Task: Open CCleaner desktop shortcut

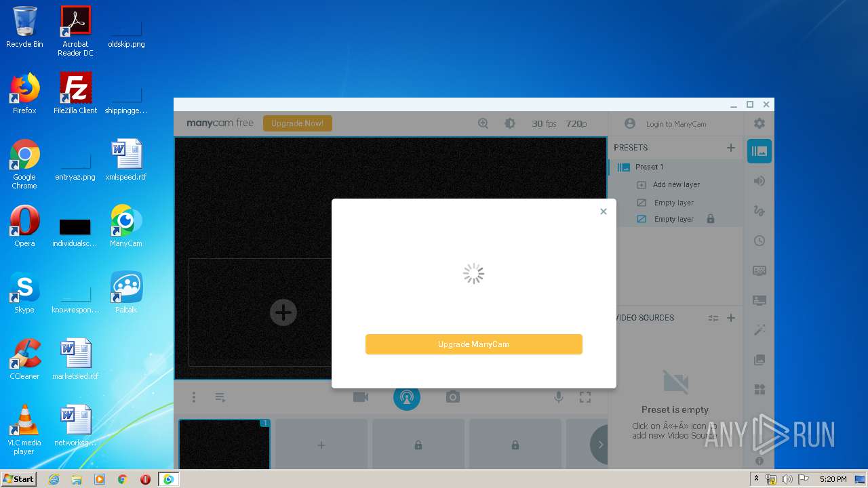Action: click(24, 359)
